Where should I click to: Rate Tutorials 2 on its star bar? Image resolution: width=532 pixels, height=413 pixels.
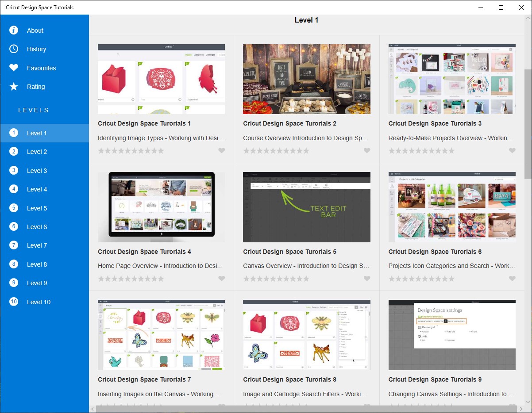click(x=276, y=151)
